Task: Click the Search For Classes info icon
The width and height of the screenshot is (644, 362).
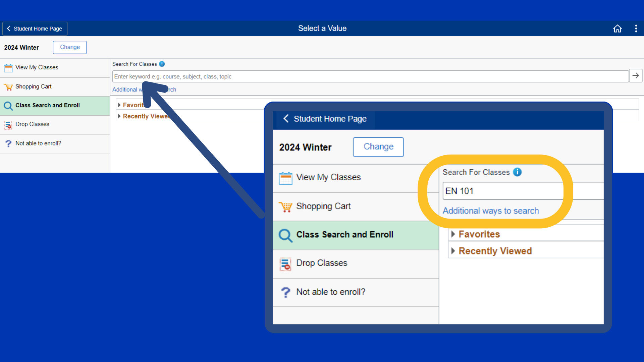Action: 162,64
